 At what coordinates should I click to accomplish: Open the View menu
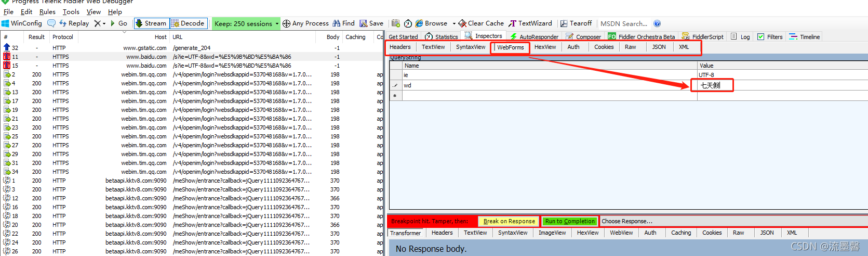pos(94,11)
